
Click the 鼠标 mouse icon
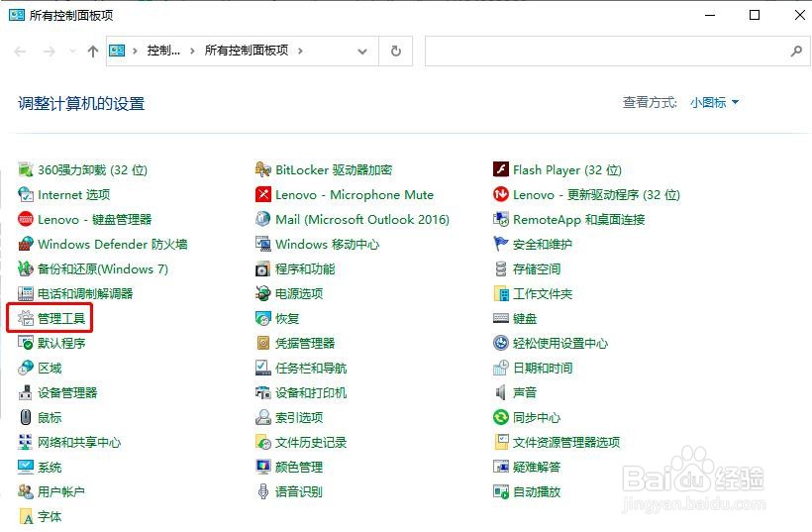[26, 417]
